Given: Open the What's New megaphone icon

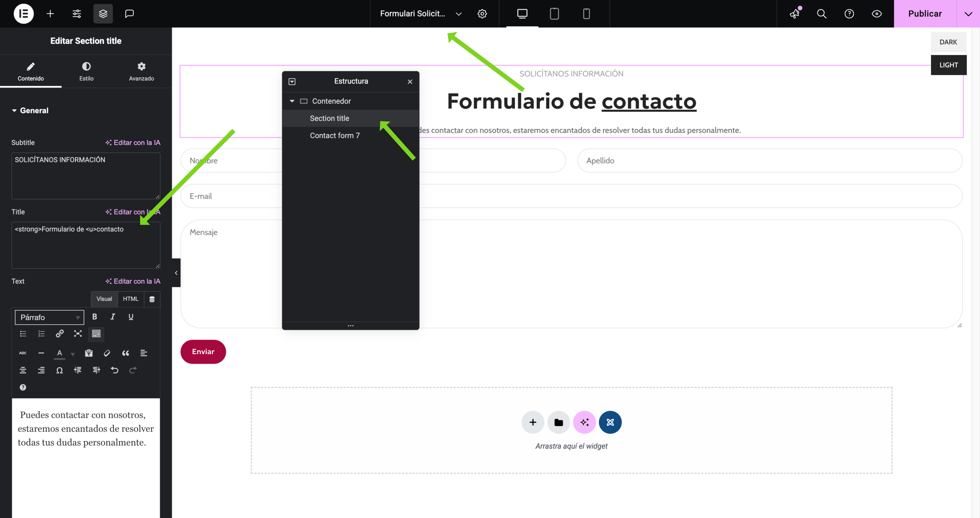Looking at the screenshot, I should tap(795, 14).
